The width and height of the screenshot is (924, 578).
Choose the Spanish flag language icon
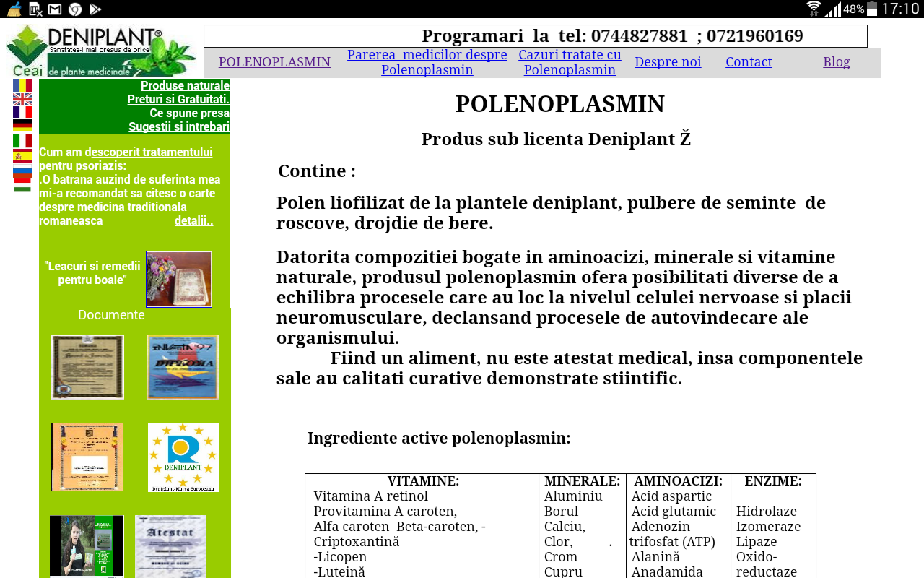(22, 156)
